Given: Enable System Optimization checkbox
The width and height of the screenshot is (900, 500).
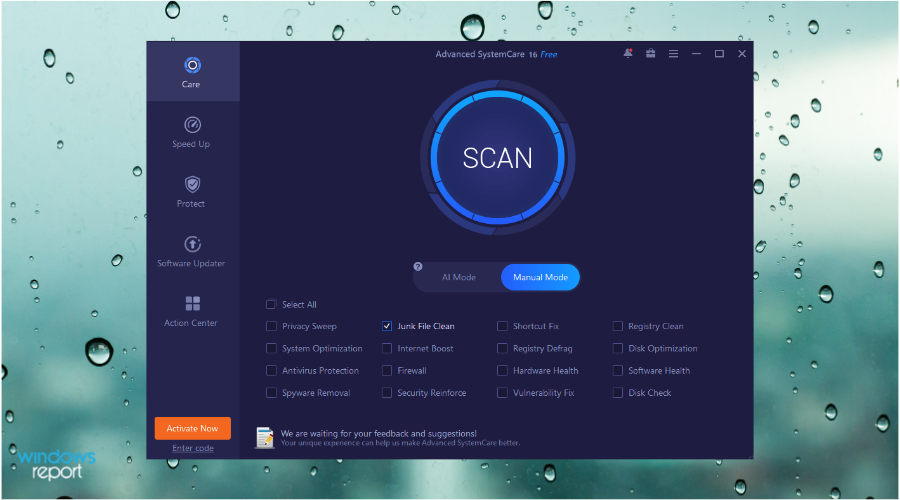Looking at the screenshot, I should (x=271, y=348).
